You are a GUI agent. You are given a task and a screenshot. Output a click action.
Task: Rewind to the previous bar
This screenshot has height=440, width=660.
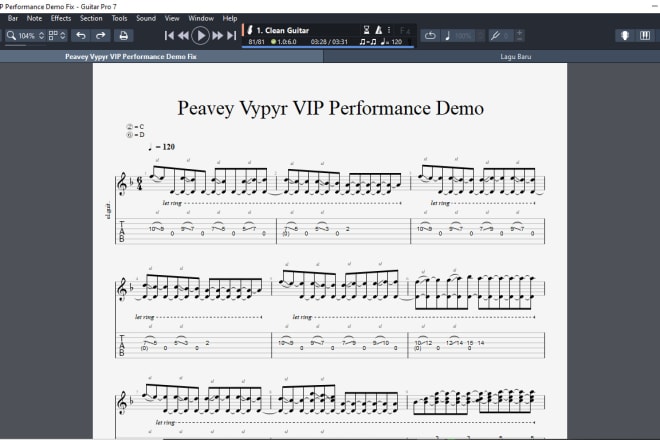pyautogui.click(x=183, y=36)
